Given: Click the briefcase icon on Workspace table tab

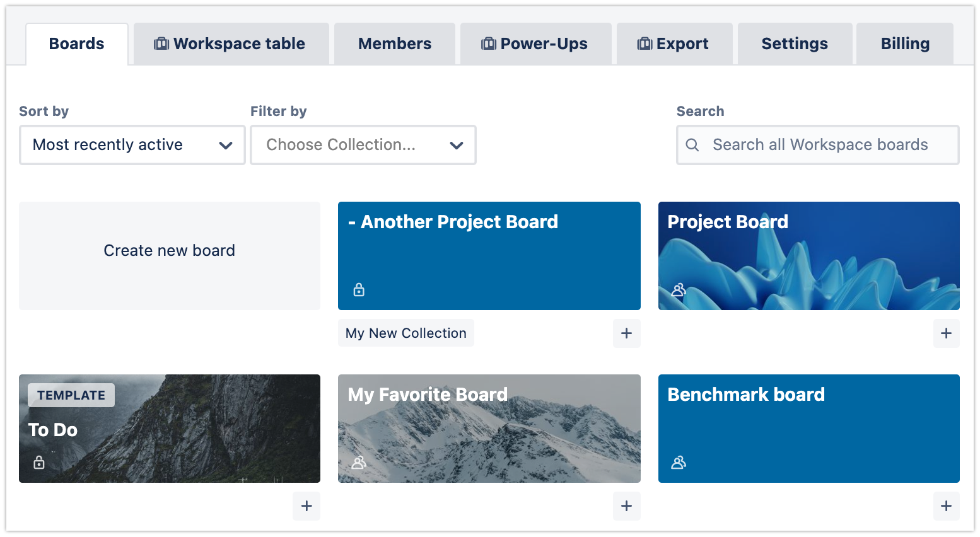Looking at the screenshot, I should (x=162, y=43).
